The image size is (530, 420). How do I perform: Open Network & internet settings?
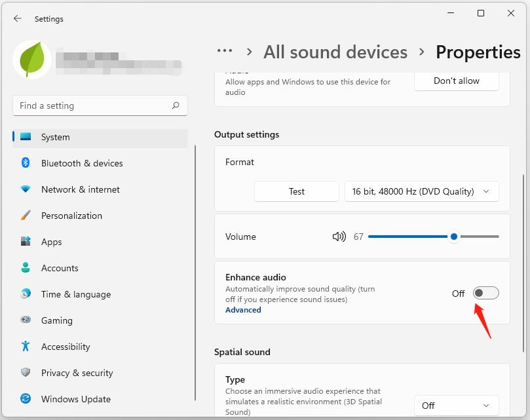click(25, 189)
